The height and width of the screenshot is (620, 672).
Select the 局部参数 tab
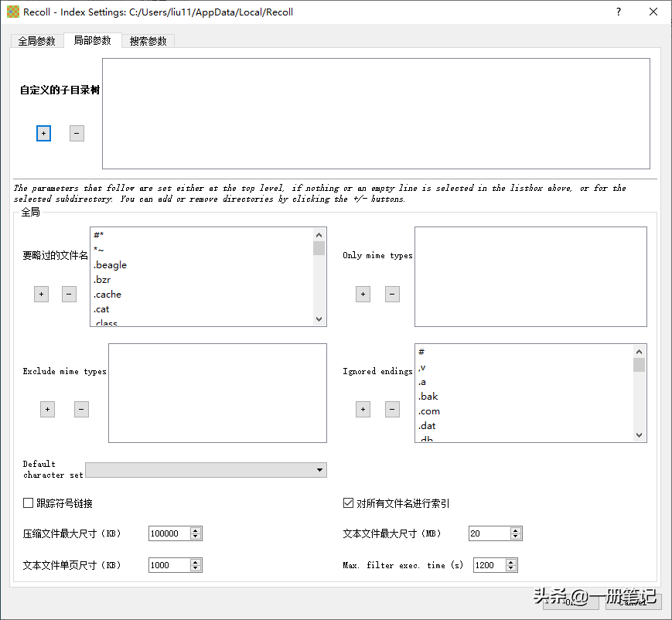[x=93, y=40]
